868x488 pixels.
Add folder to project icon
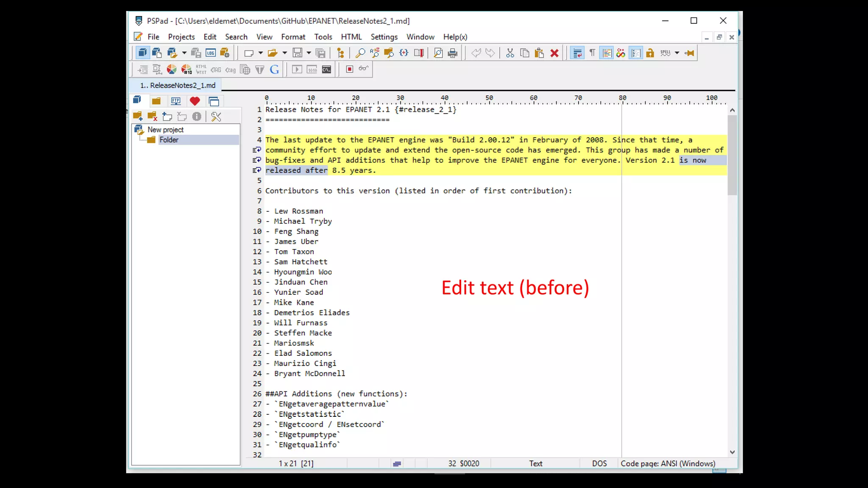[138, 116]
